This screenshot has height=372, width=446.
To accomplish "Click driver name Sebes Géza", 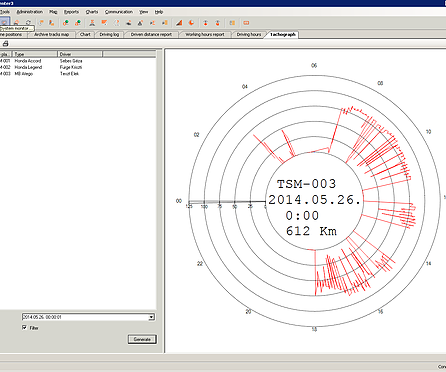I will [x=71, y=61].
